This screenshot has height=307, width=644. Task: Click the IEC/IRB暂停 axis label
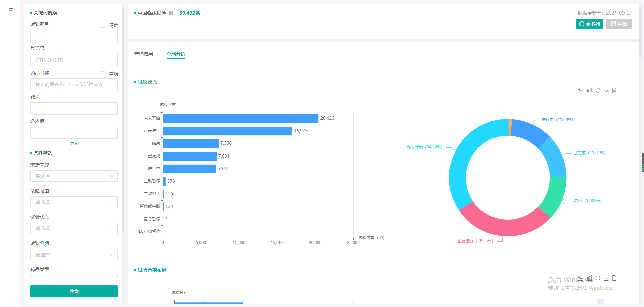149,231
